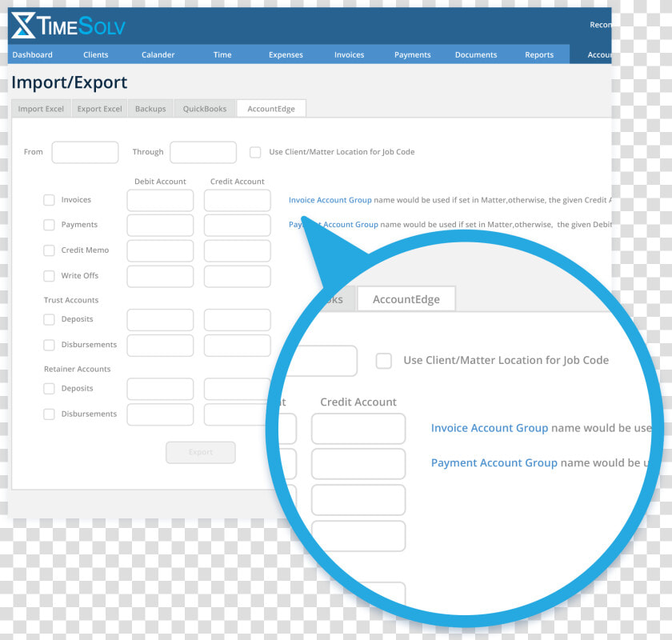Focus the Credit Account field beside the Payments checkbox
672x640 pixels.
coord(238,225)
